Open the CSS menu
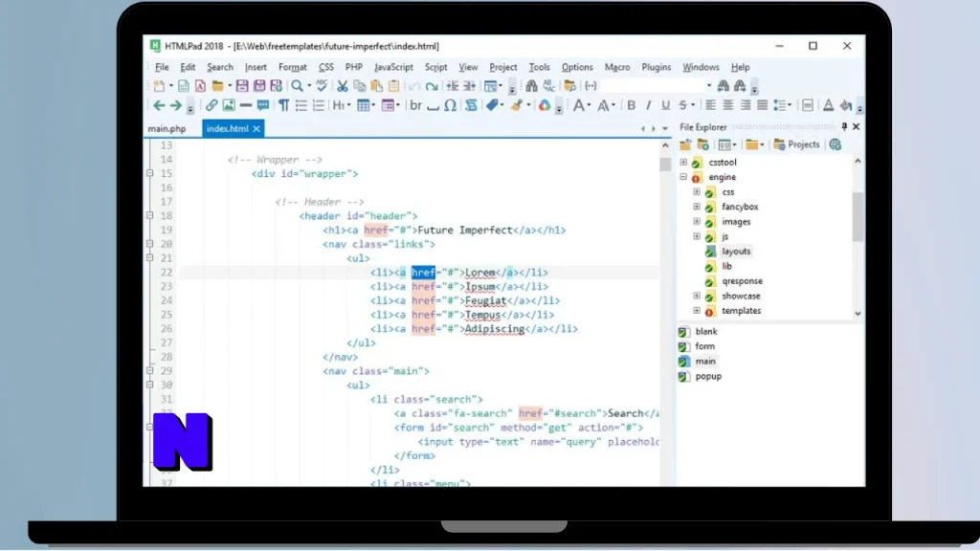The image size is (980, 551). point(325,67)
